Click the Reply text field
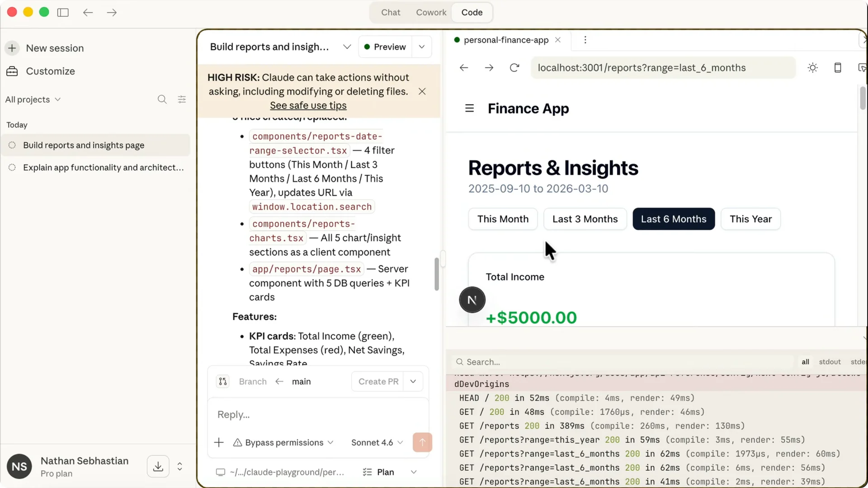The height and width of the screenshot is (488, 868). coord(318,414)
